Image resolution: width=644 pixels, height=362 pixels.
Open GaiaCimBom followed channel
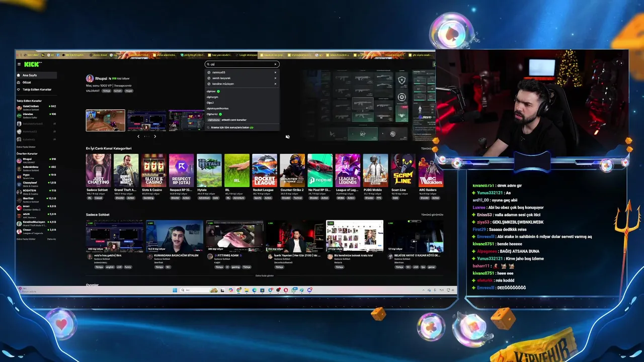pyautogui.click(x=36, y=107)
